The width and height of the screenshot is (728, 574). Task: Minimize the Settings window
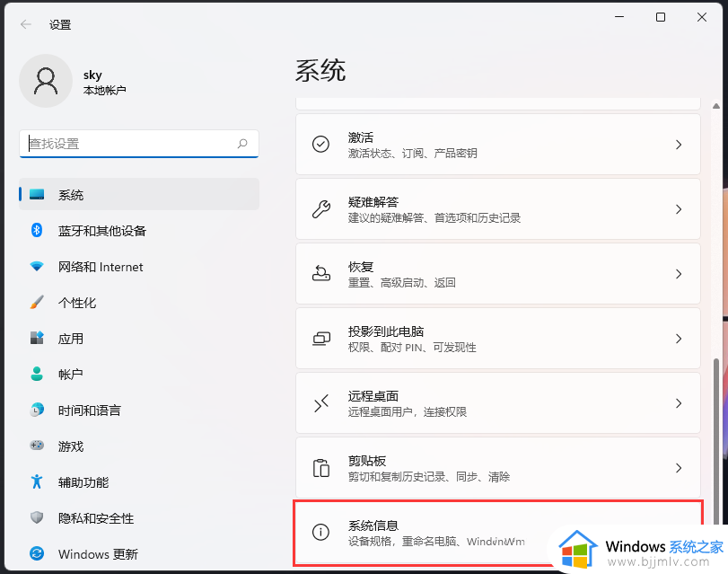tap(619, 17)
